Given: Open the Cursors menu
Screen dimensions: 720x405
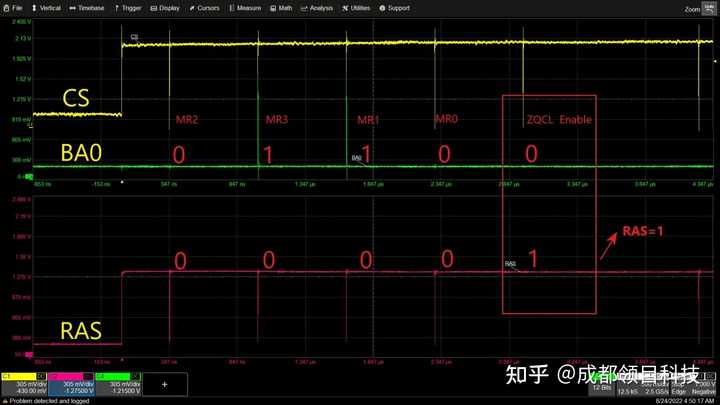Looking at the screenshot, I should pyautogui.click(x=204, y=8).
